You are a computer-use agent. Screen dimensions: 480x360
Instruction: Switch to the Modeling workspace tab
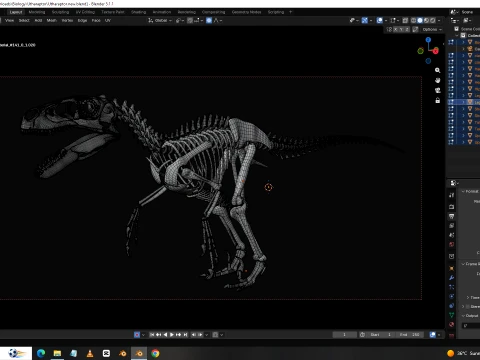click(x=37, y=12)
